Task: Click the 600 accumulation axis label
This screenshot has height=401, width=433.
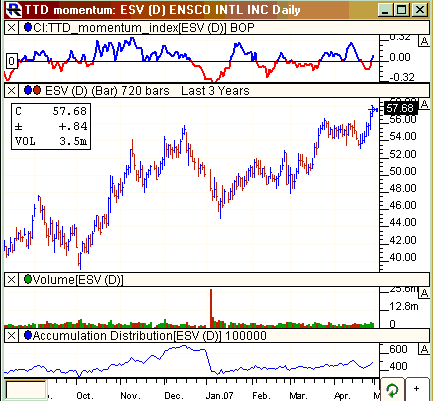Action: [398, 349]
